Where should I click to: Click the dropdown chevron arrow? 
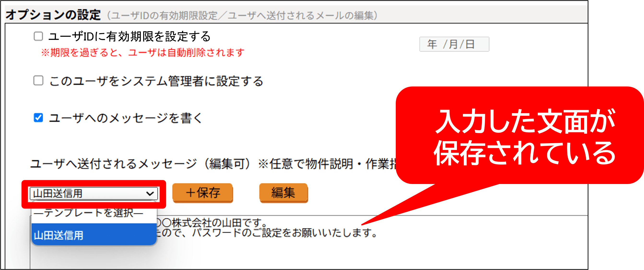(150, 193)
